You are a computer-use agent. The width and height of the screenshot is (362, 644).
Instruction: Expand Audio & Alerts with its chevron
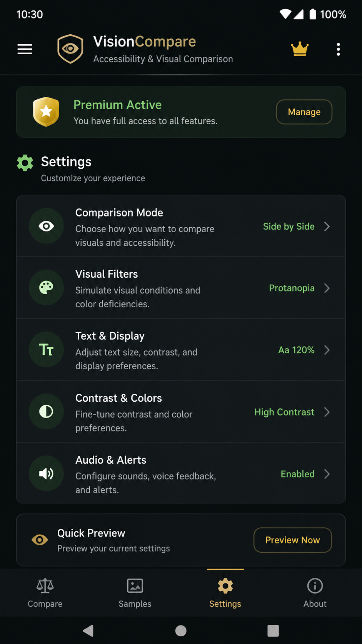tap(327, 474)
